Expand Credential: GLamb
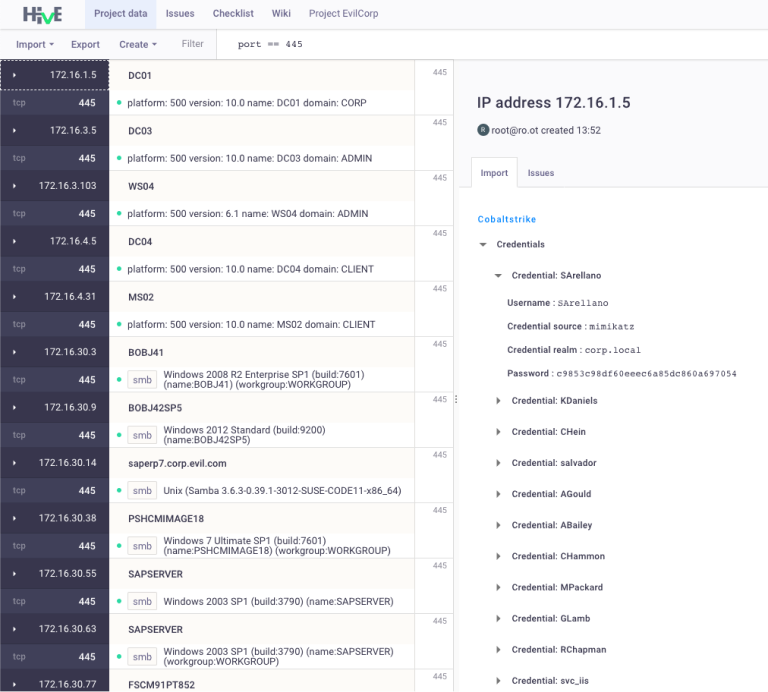 pos(498,618)
